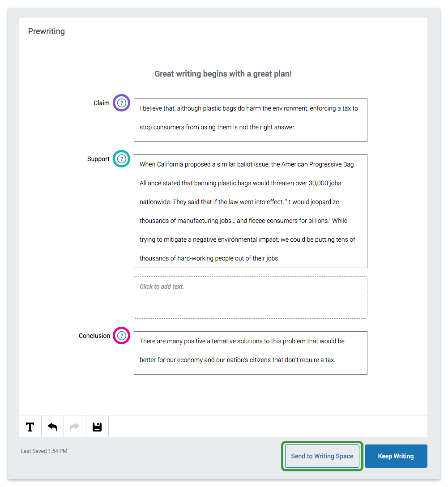This screenshot has width=448, height=487.
Task: Open the Conclusion help question-mark icon
Action: click(x=121, y=335)
